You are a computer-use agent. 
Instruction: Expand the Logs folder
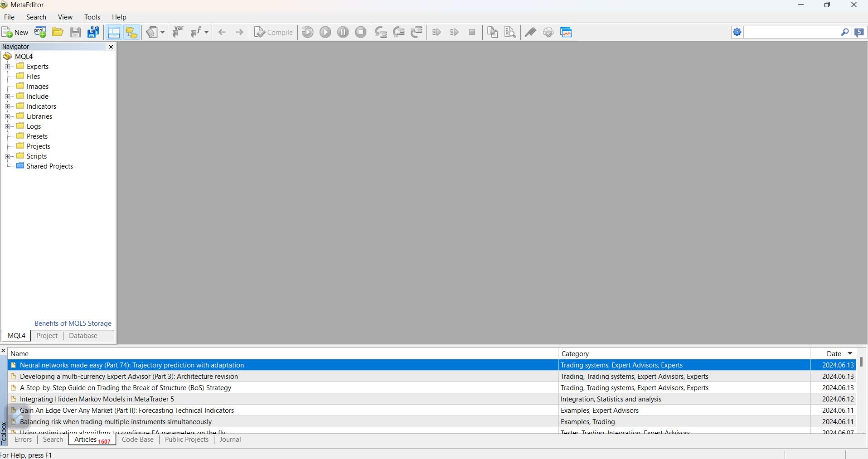click(x=8, y=126)
